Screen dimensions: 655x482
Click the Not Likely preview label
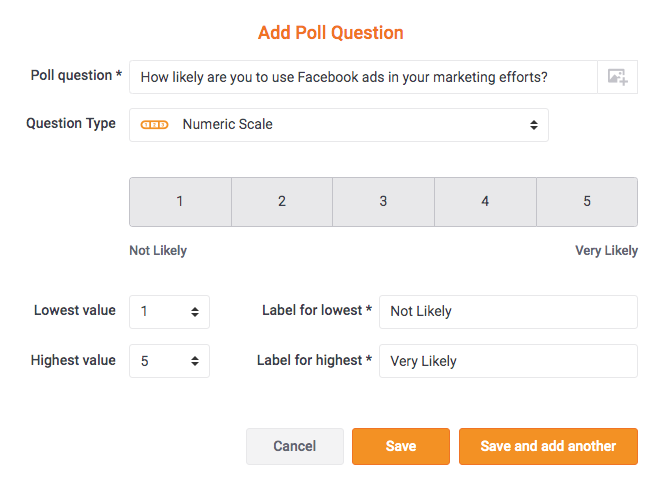click(x=158, y=251)
